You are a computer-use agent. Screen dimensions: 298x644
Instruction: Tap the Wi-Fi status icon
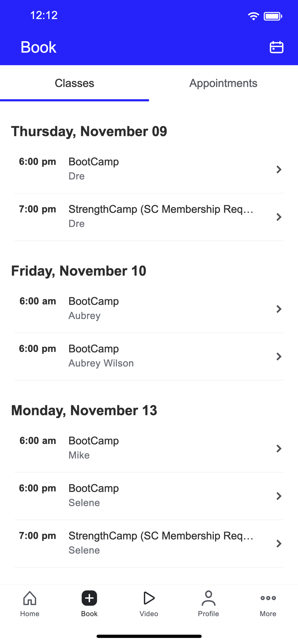pyautogui.click(x=253, y=16)
